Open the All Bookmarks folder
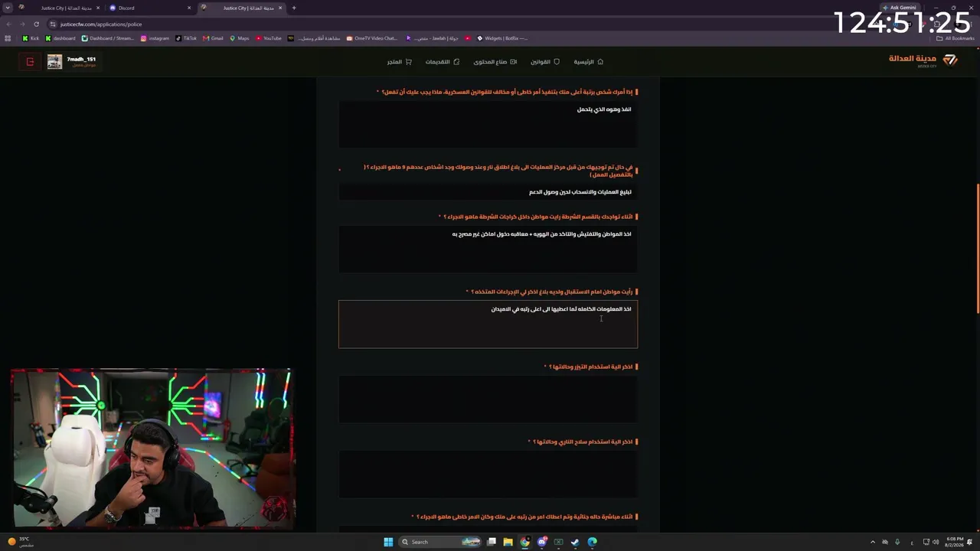 pos(955,38)
